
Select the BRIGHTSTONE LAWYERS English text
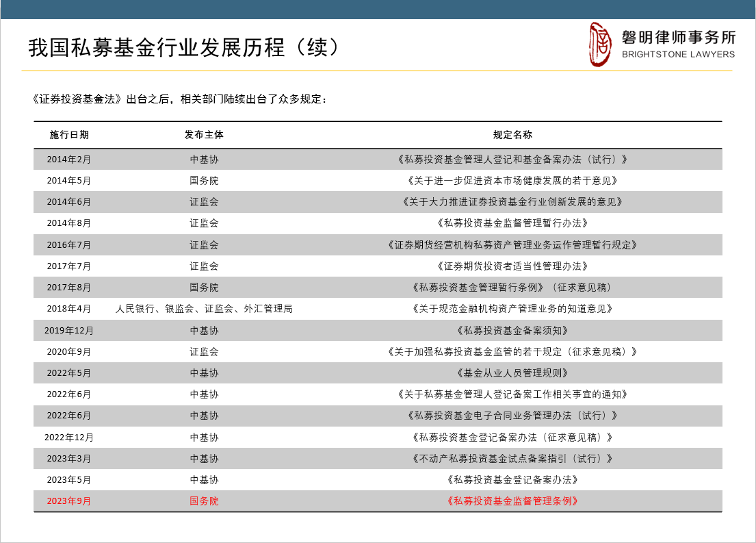pos(679,55)
